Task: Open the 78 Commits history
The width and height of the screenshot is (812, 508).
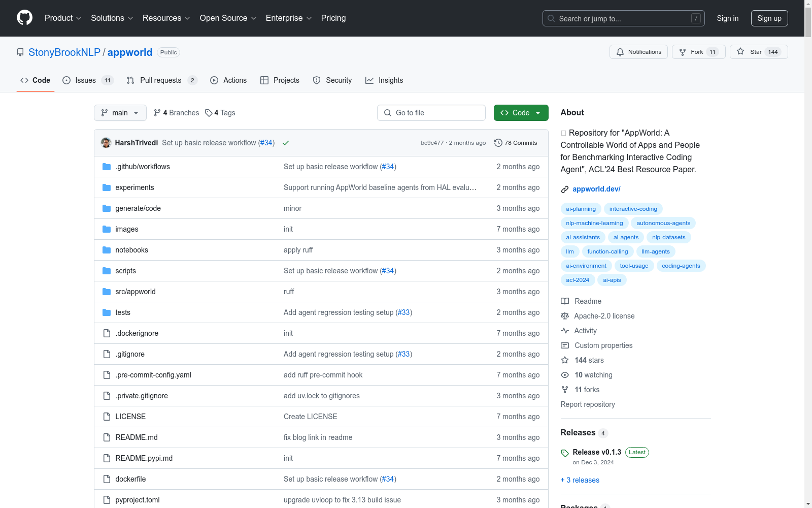Action: coord(516,143)
